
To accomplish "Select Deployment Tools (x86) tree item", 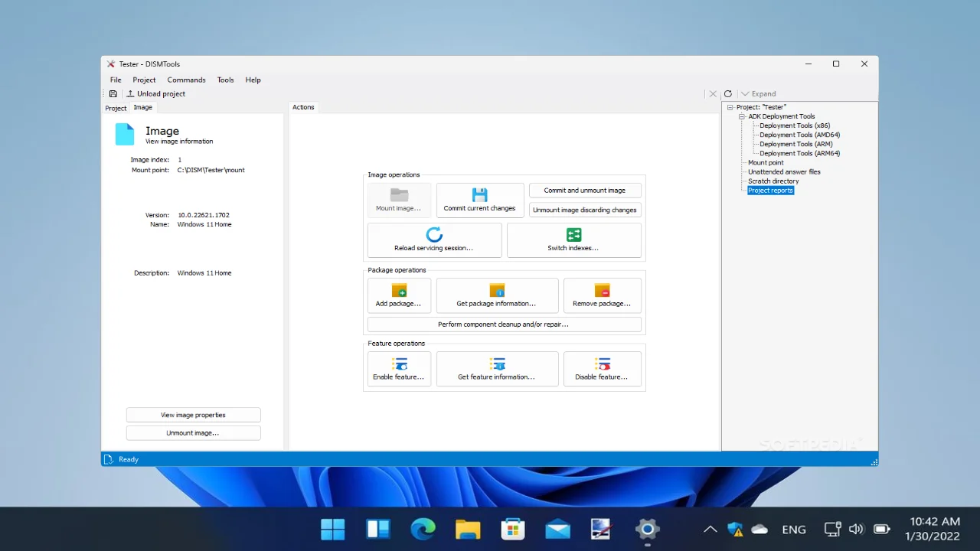I will 795,126.
